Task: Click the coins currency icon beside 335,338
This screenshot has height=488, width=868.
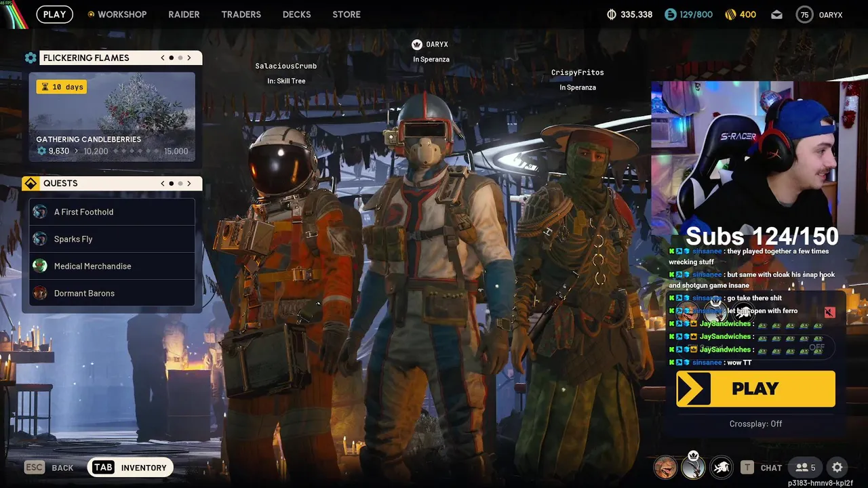Action: coord(611,14)
